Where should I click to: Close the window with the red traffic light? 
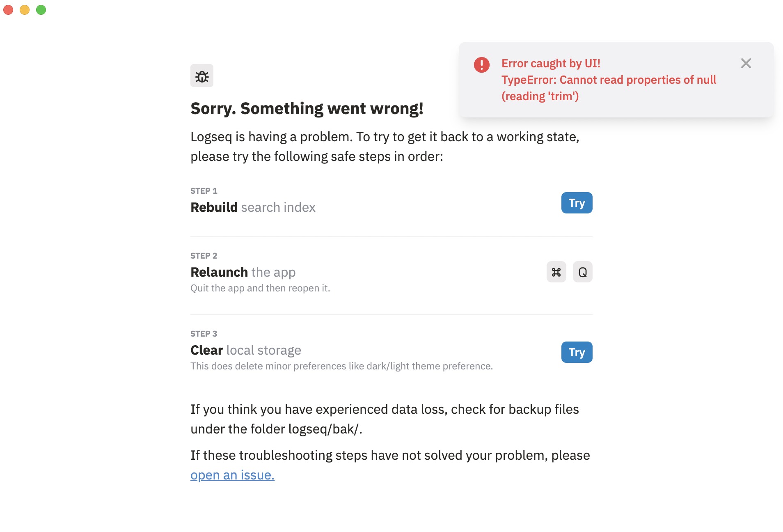(8, 10)
